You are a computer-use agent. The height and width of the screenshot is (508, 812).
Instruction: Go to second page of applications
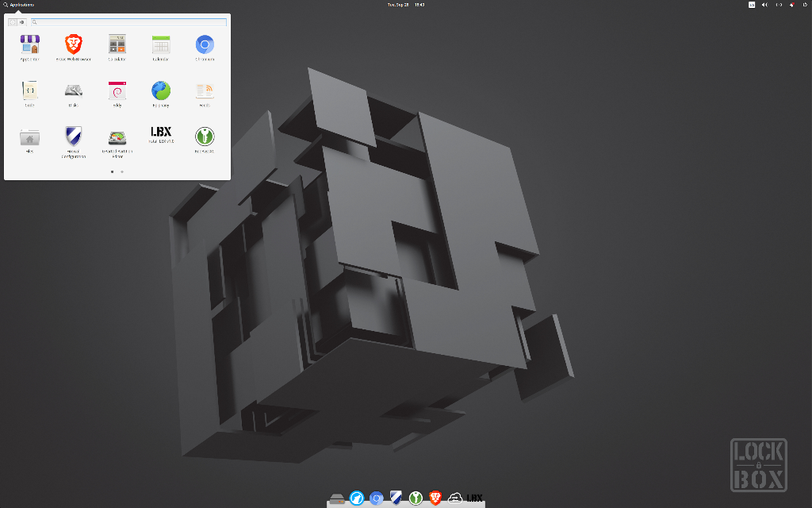pyautogui.click(x=121, y=171)
